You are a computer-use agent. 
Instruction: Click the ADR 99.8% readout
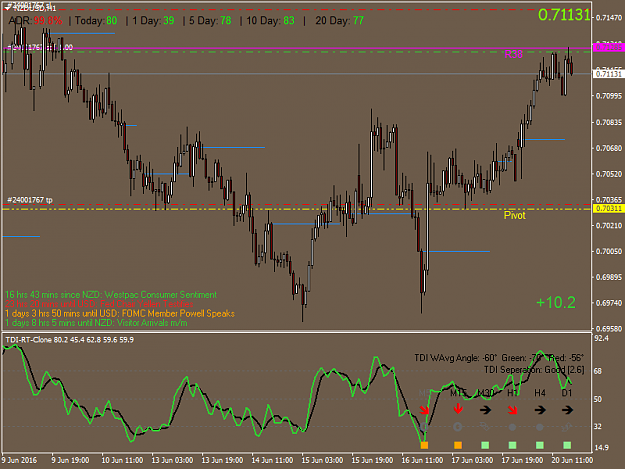point(35,20)
